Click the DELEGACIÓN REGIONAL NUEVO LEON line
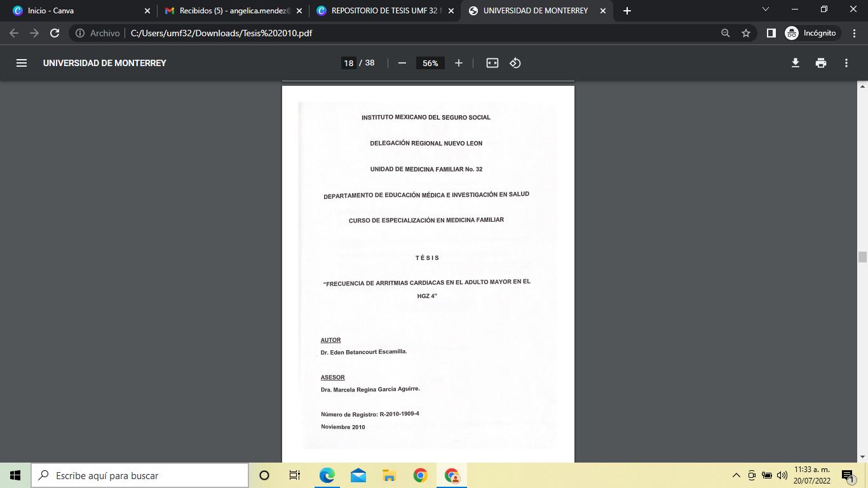This screenshot has height=488, width=868. click(x=426, y=144)
